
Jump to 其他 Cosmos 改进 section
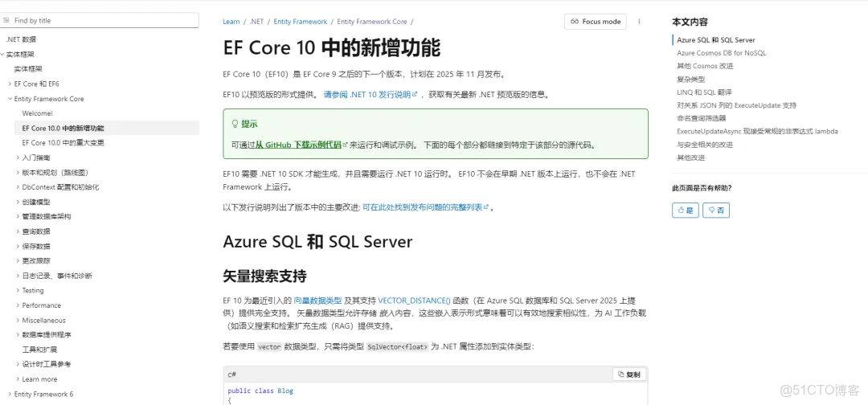pos(705,66)
